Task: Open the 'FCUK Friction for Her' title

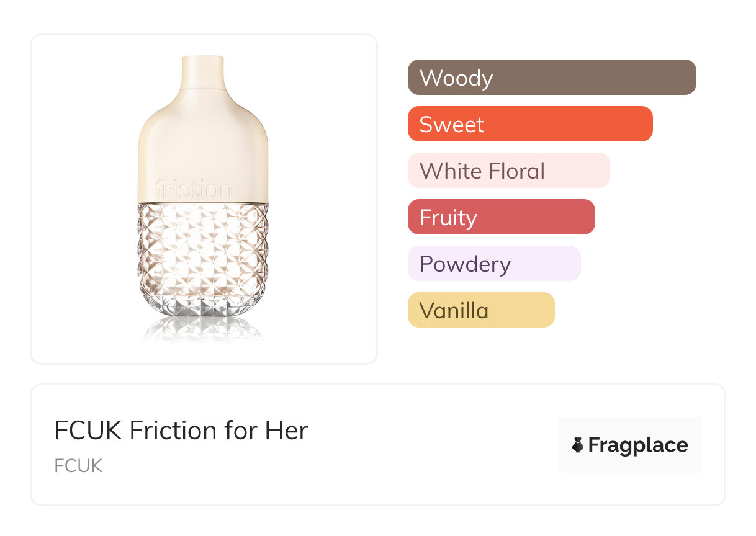Action: point(181,431)
